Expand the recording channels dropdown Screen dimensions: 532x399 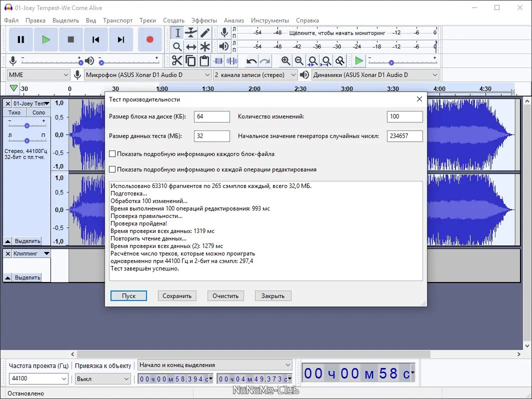click(255, 75)
